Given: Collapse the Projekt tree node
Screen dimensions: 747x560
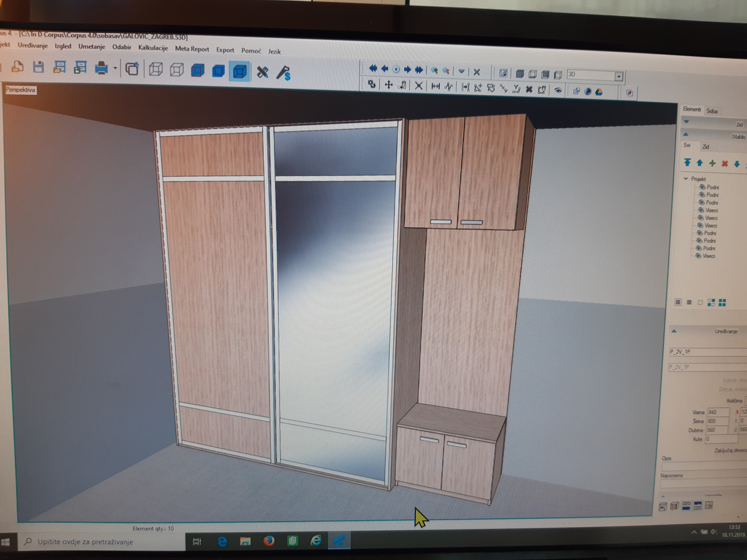Looking at the screenshot, I should 686,179.
